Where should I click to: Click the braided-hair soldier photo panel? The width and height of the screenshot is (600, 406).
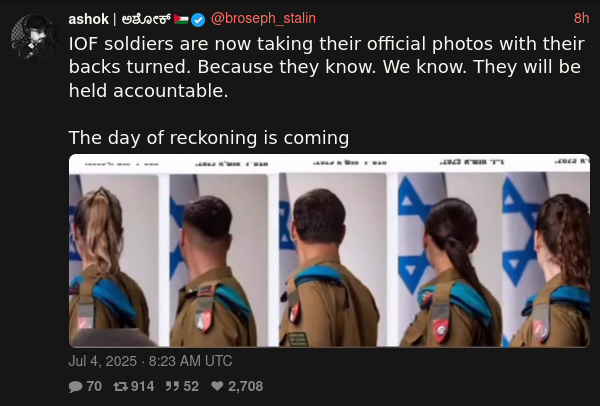[x=546, y=259]
